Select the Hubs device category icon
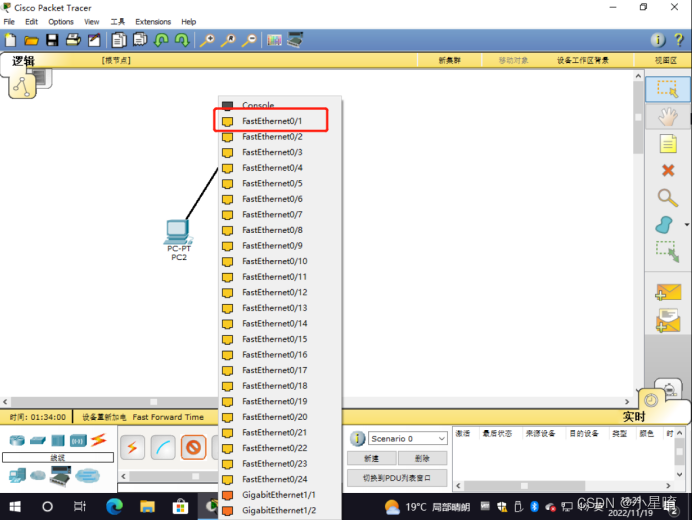693x520 pixels. click(x=58, y=440)
